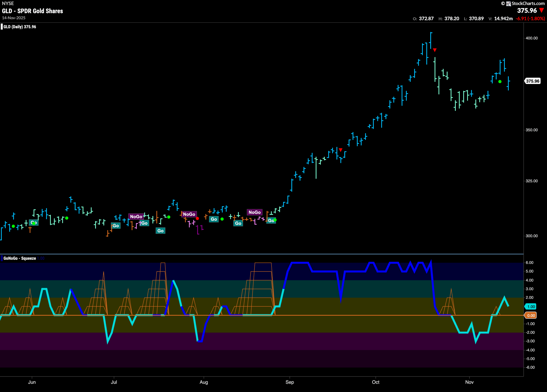
Task: Click the 400.00 price axis label
Action: [x=532, y=38]
